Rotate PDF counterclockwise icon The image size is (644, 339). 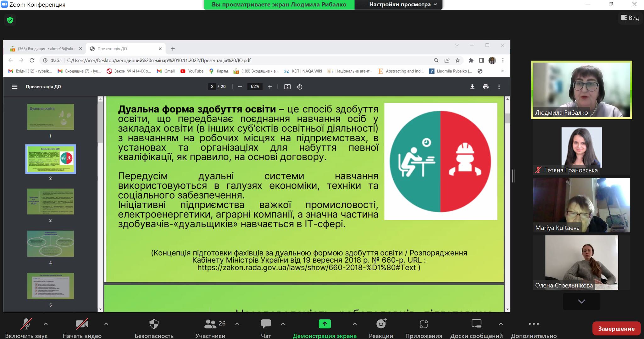tap(299, 87)
